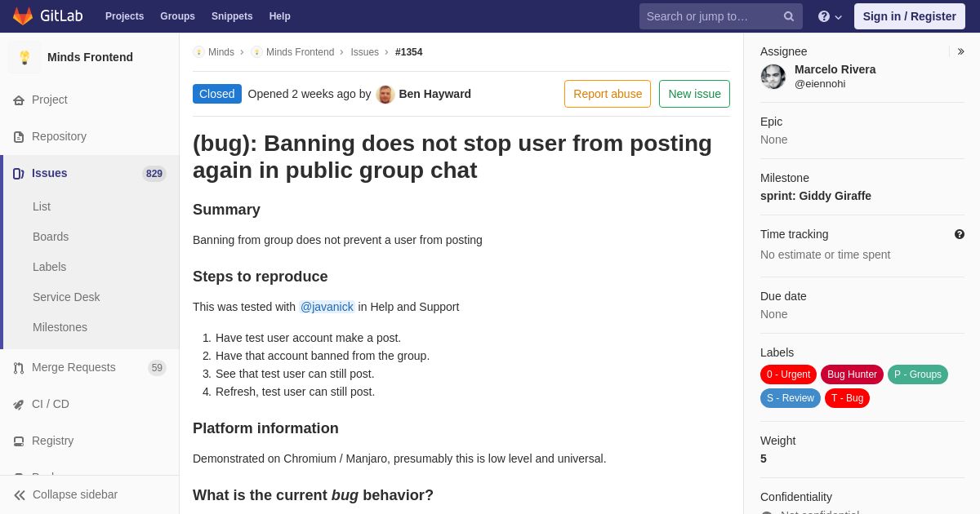This screenshot has width=980, height=514.
Task: Click the Time tracking help icon
Action: (x=960, y=234)
